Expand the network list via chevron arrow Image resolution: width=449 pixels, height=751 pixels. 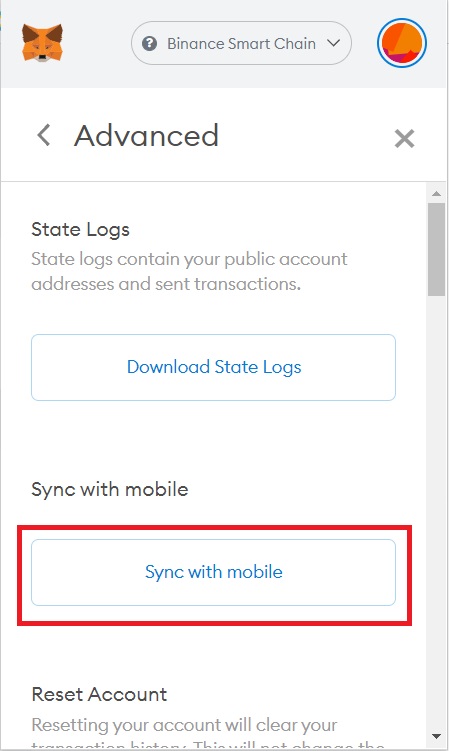click(334, 43)
